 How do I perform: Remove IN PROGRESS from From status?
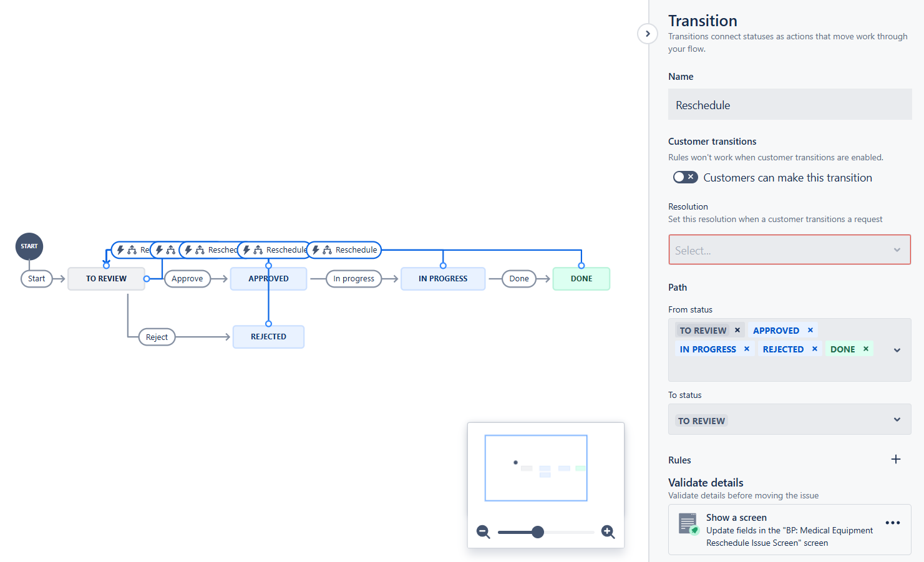[746, 349]
